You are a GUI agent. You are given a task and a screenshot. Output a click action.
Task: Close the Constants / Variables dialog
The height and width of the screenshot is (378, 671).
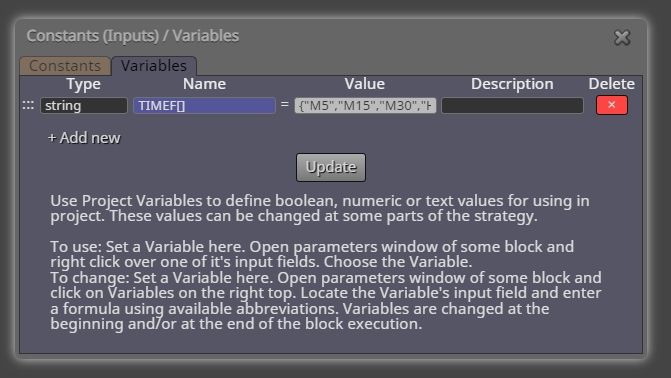pos(622,38)
